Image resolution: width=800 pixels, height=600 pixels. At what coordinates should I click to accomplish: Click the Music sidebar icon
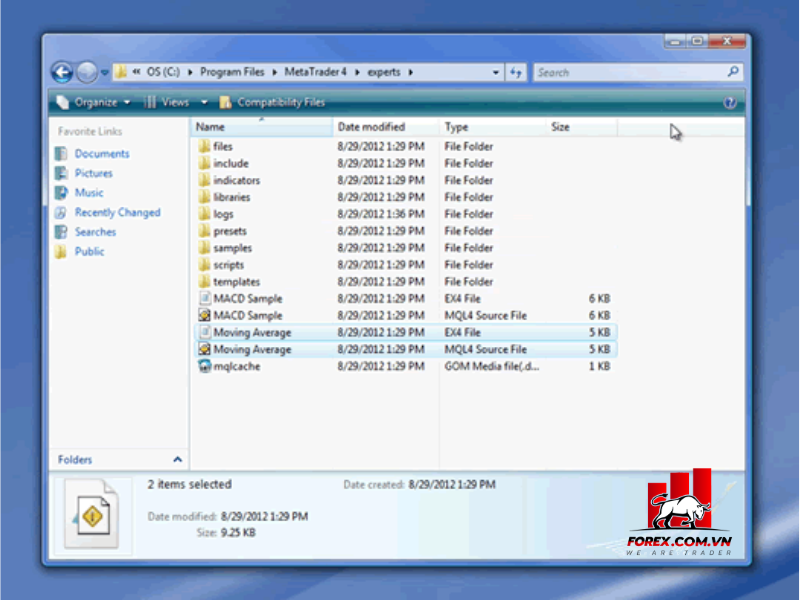point(61,192)
